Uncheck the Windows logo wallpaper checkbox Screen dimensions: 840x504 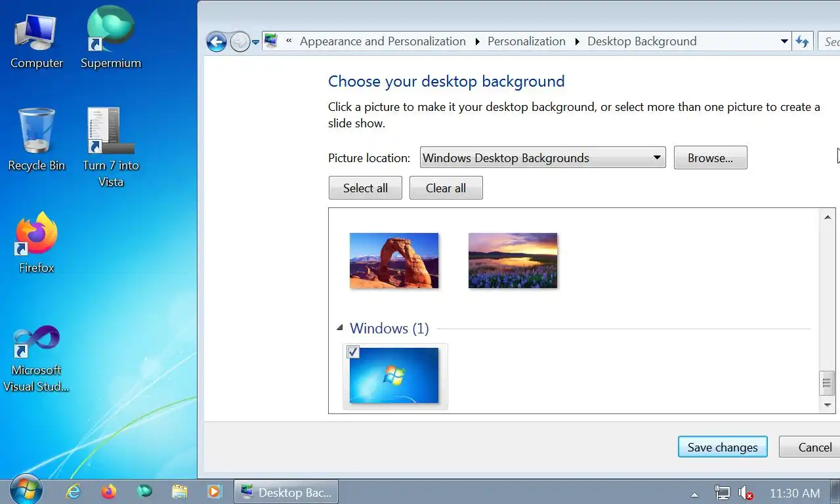(x=353, y=352)
